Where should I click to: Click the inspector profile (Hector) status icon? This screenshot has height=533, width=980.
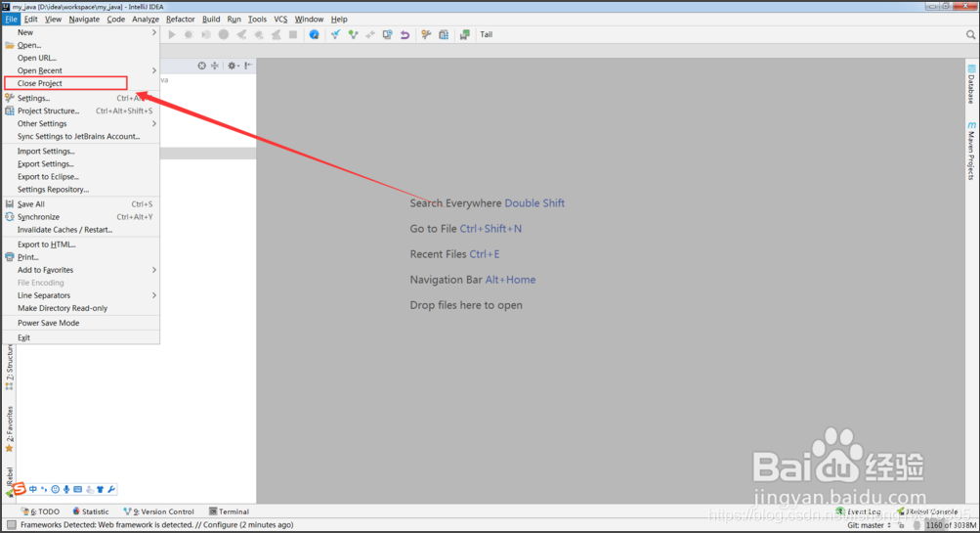[x=916, y=525]
